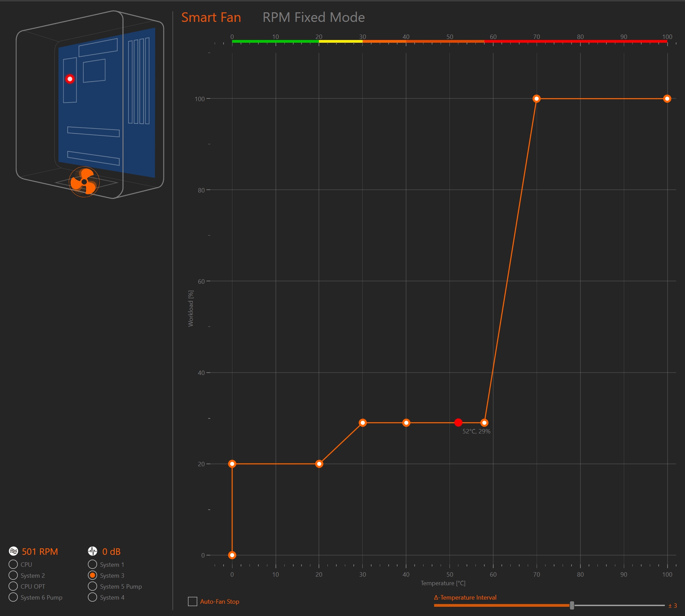The width and height of the screenshot is (685, 616).
Task: Click the red current-temperature marker at 52°C
Action: pos(458,423)
